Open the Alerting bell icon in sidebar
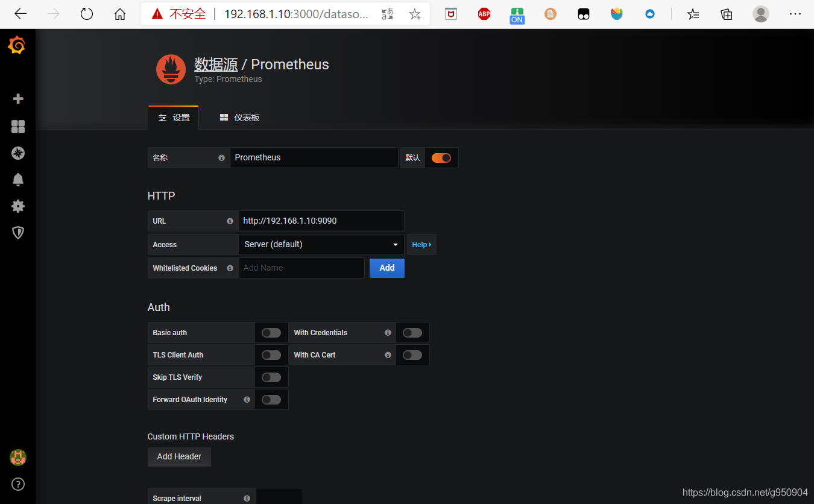Viewport: 814px width, 504px height. 18,180
